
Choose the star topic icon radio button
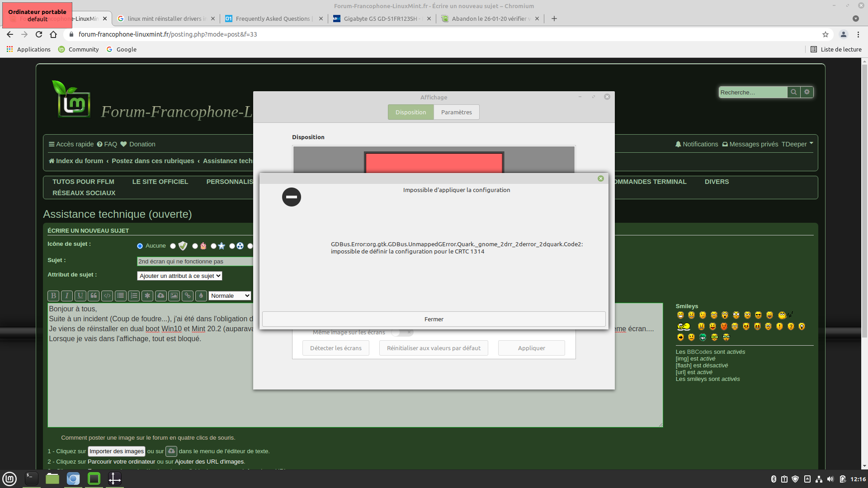pyautogui.click(x=213, y=246)
